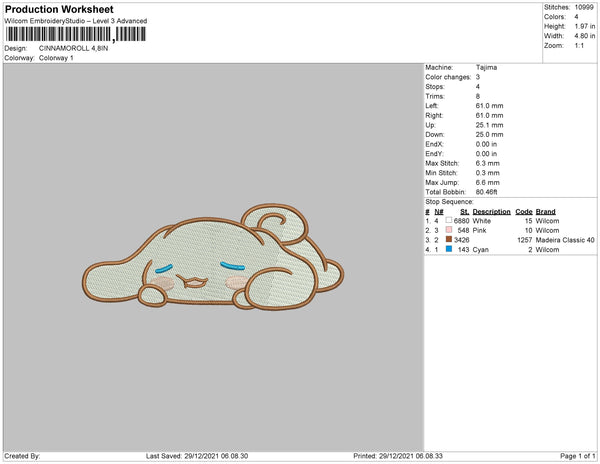Viewport: 600px width, 464px height.
Task: Click the barcode under the worksheet title
Action: [76, 34]
